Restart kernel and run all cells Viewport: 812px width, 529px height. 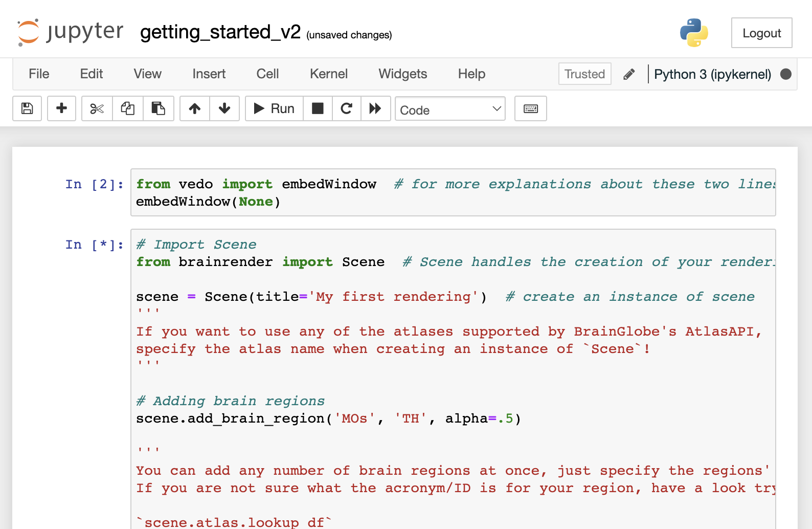[375, 108]
